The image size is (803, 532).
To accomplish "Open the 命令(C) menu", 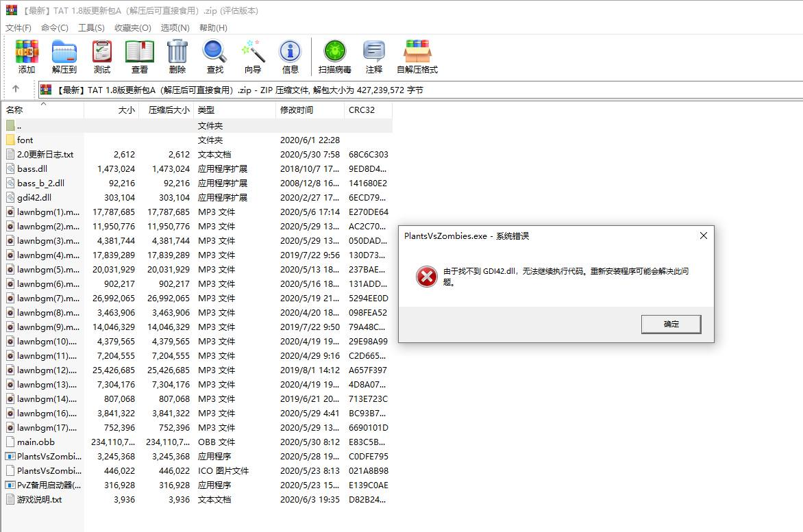I will pyautogui.click(x=54, y=27).
